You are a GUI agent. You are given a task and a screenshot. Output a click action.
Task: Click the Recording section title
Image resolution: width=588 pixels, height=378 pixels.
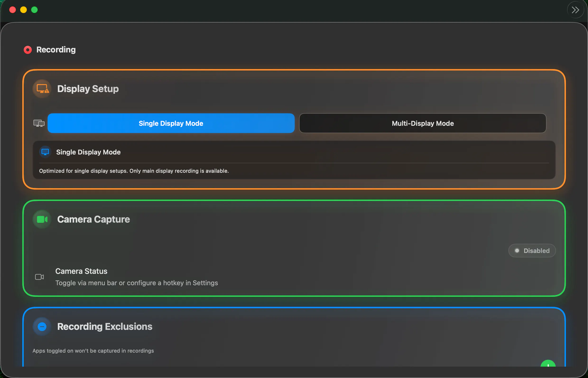(x=56, y=50)
